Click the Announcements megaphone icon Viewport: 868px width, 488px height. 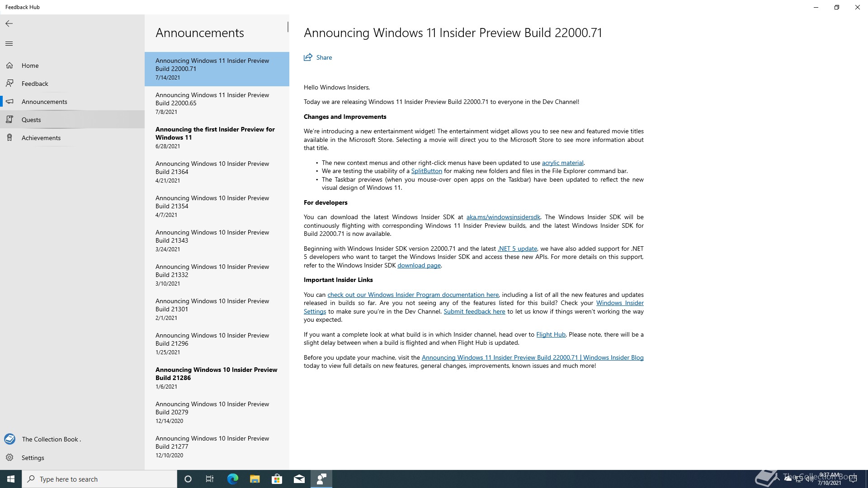coord(9,102)
